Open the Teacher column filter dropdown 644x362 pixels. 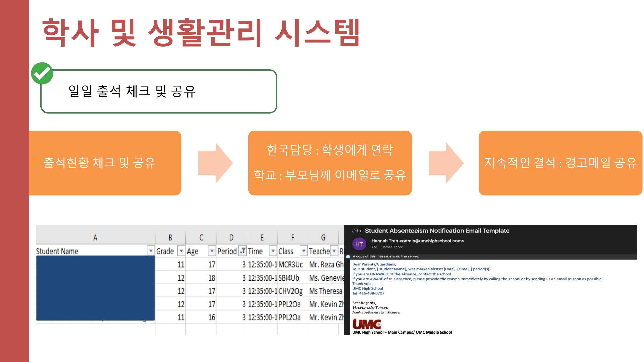(x=334, y=251)
